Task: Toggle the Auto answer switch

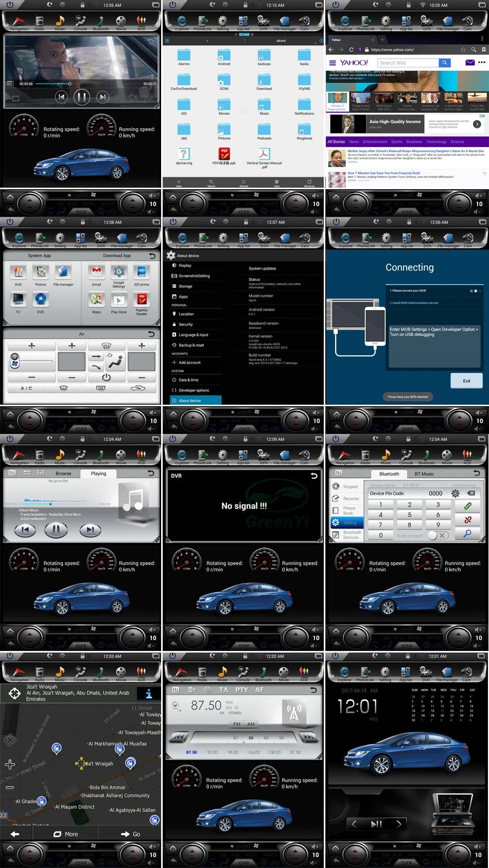Action: [438, 535]
